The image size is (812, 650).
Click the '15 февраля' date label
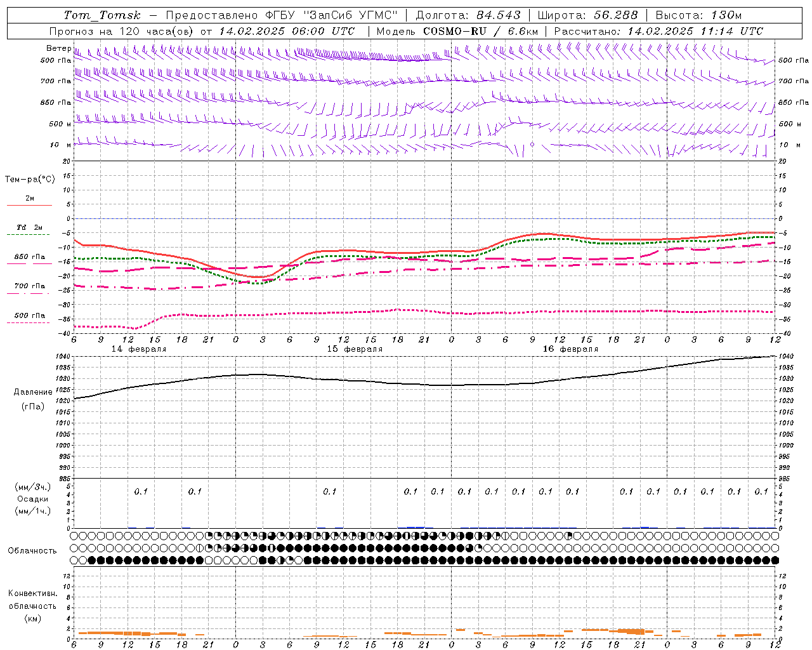[x=355, y=349]
